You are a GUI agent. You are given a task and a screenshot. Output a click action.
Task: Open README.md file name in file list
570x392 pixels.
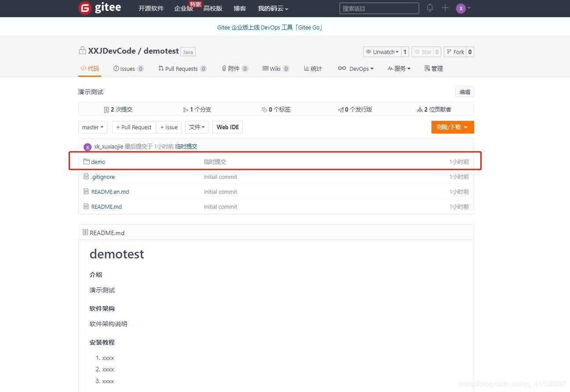point(106,207)
